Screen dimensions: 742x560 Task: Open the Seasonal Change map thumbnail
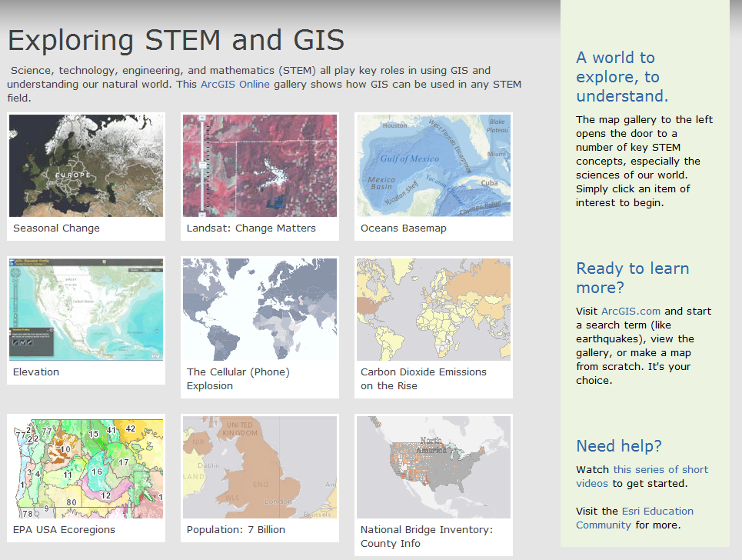(86, 165)
